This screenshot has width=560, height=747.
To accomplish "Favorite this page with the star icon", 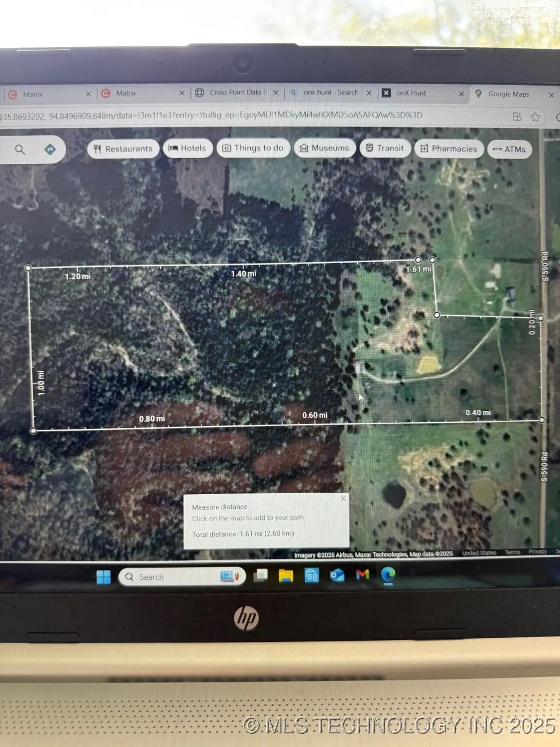I will (x=535, y=117).
